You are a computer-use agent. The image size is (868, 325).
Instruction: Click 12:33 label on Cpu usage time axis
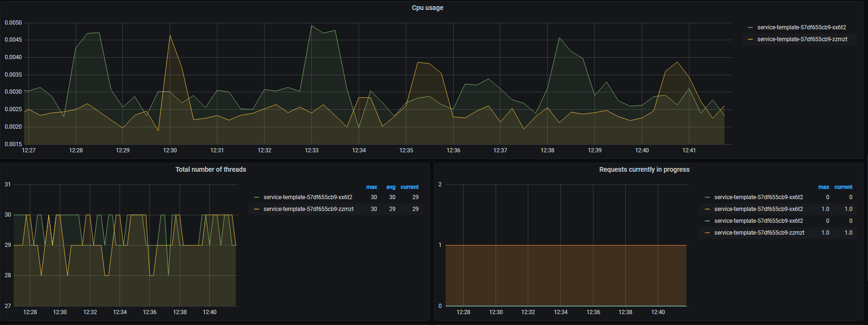tap(311, 150)
